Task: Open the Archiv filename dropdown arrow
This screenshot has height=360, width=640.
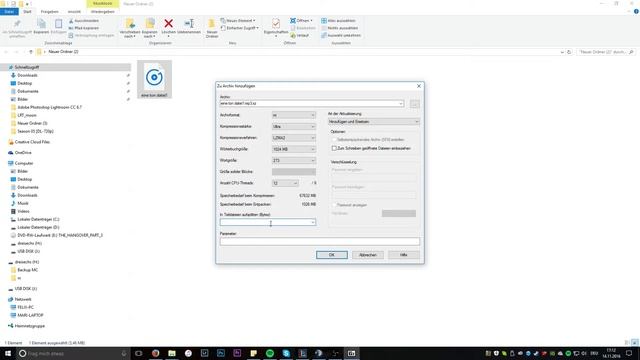Action: pyautogui.click(x=401, y=104)
